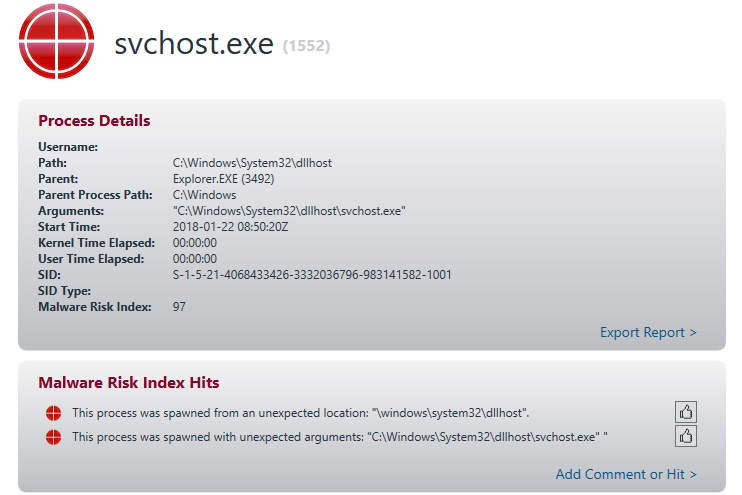742x495 pixels.
Task: Thumbs-up the unexpected location hit
Action: [x=686, y=412]
